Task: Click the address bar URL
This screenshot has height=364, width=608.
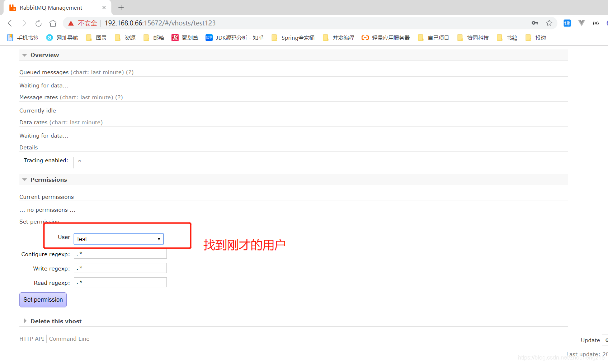Action: tap(160, 23)
